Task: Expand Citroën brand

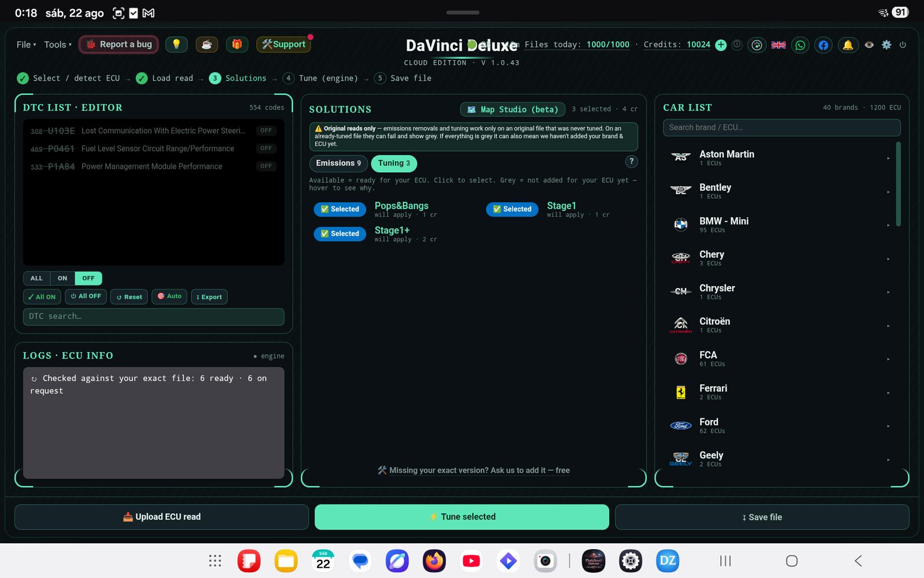Action: click(x=781, y=325)
